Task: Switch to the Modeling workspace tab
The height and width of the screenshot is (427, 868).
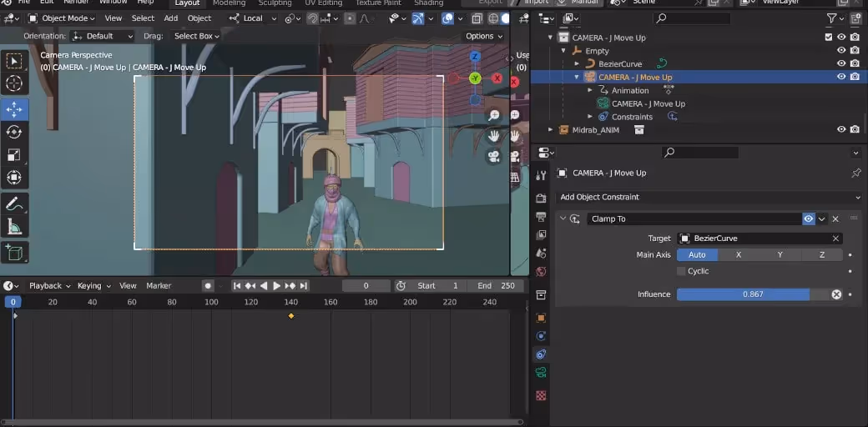Action: pyautogui.click(x=229, y=3)
